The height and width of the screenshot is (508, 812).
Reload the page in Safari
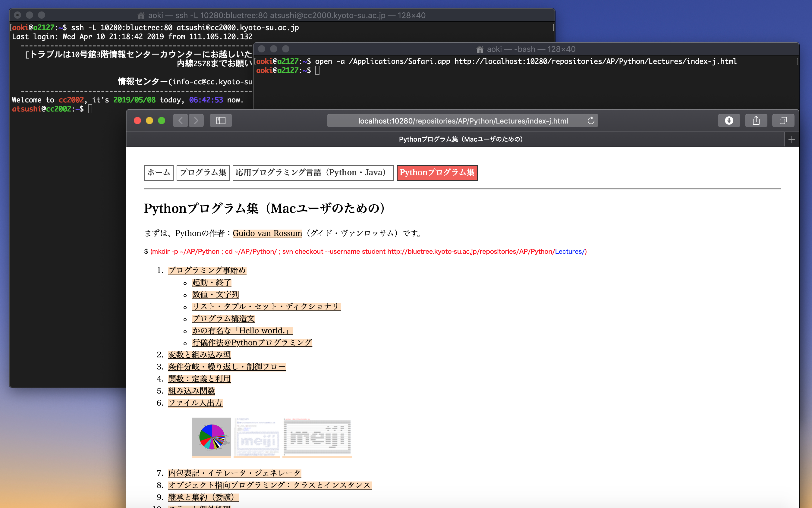click(591, 121)
